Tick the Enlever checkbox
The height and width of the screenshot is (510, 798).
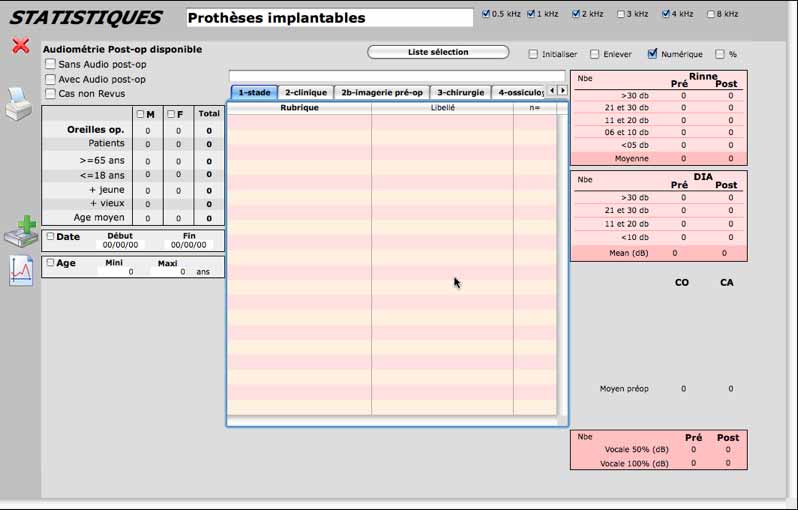coord(594,54)
